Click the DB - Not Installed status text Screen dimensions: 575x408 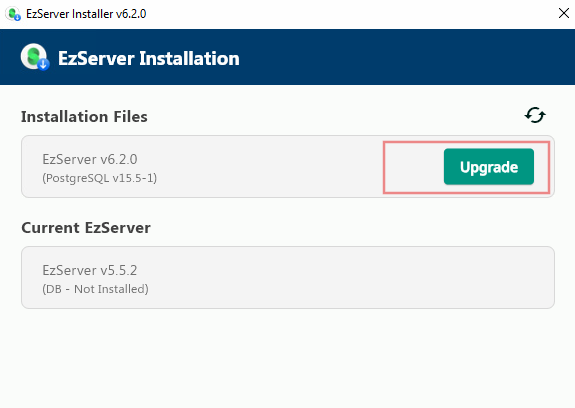click(x=95, y=289)
